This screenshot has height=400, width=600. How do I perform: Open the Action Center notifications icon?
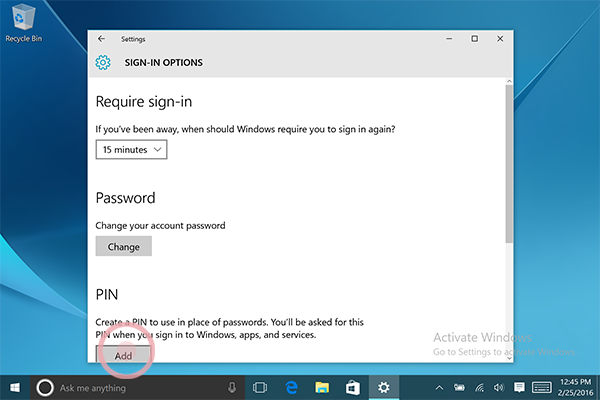519,387
